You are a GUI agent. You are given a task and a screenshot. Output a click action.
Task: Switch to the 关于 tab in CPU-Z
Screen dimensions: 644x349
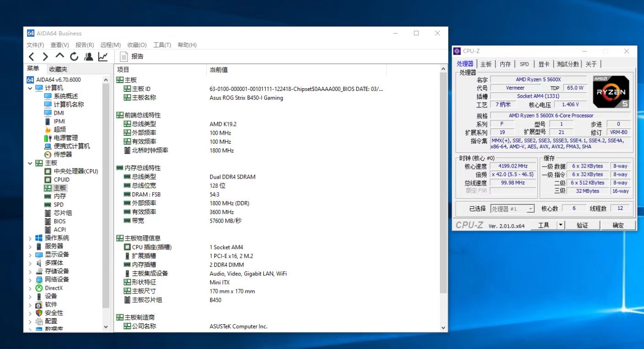[x=591, y=64]
